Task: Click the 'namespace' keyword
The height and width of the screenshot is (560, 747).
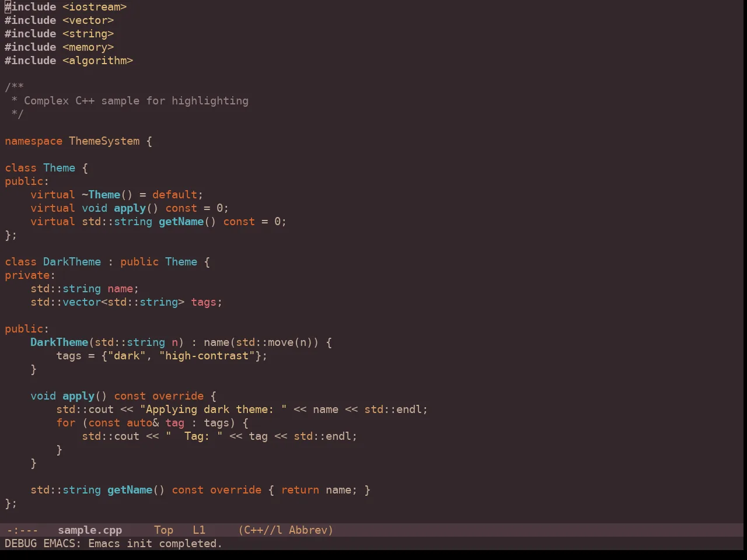Action: [33, 141]
